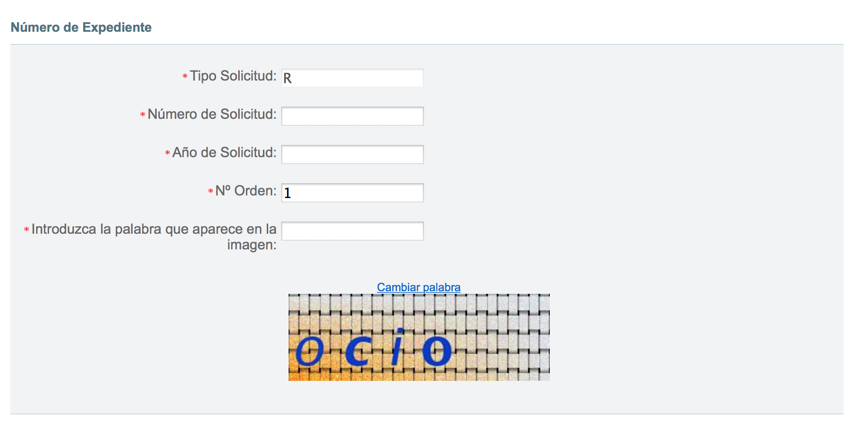The height and width of the screenshot is (437, 868).
Task: Click the red asterisk before Tipo Solicitud
Action: (x=185, y=76)
